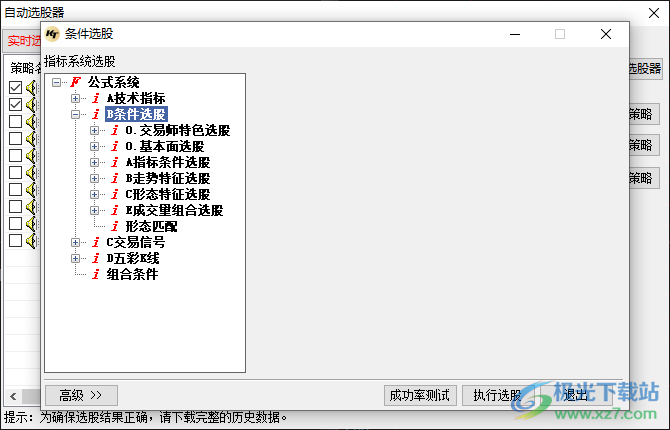This screenshot has height=430, width=670.
Task: Uncheck the first strategy checkbox in 自动选股器
Action: (15, 88)
